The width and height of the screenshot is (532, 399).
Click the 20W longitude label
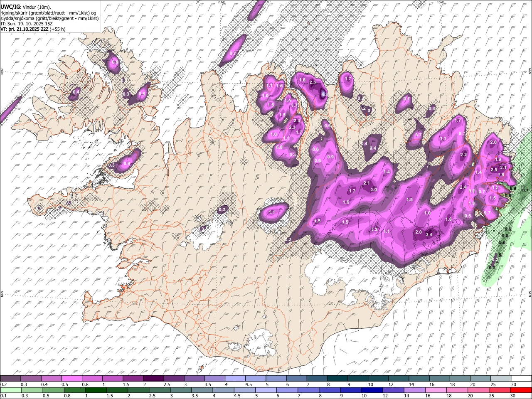click(x=221, y=2)
